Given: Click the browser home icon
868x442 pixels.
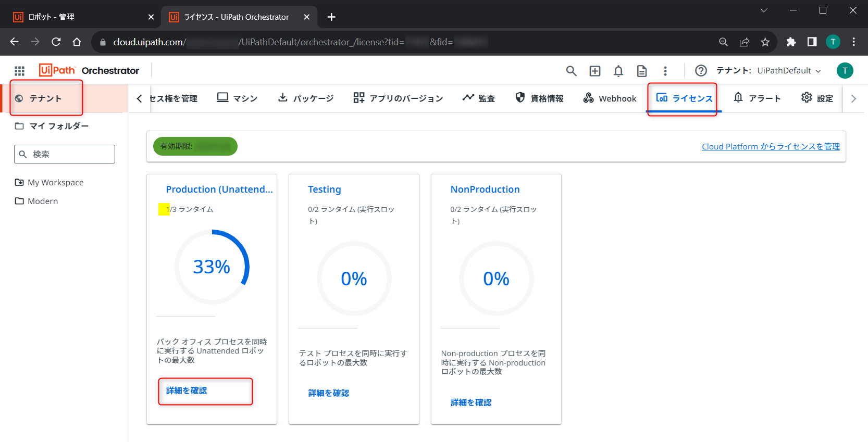Looking at the screenshot, I should click(x=77, y=42).
